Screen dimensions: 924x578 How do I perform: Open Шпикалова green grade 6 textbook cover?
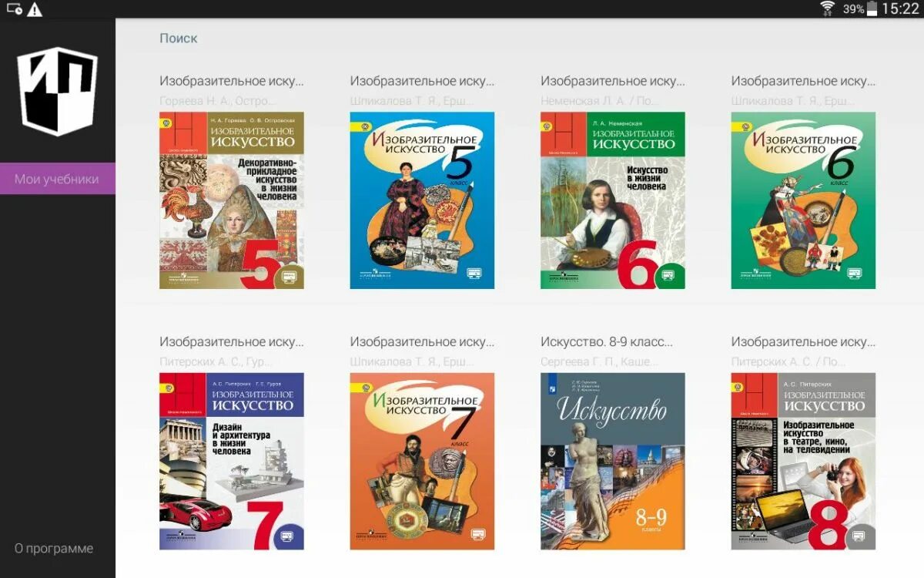pos(803,200)
